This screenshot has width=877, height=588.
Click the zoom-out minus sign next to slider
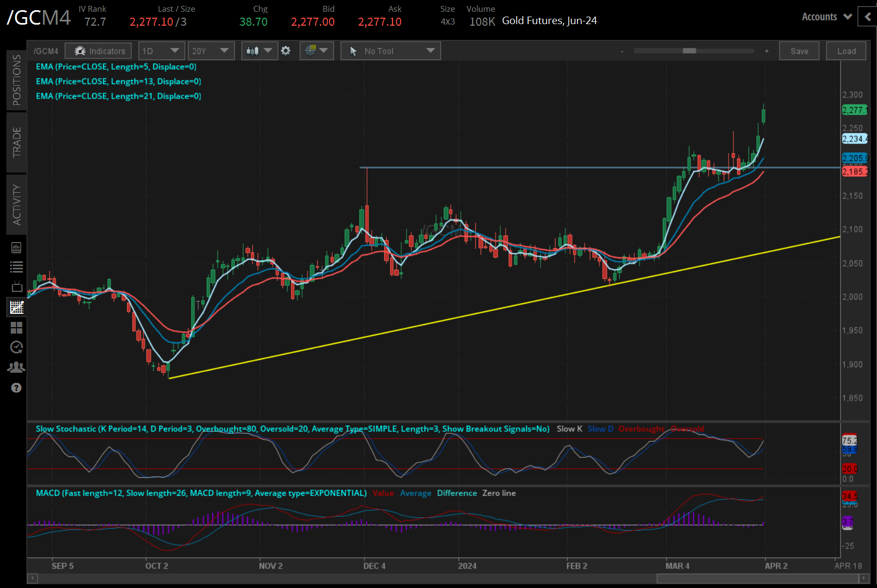pyautogui.click(x=622, y=51)
